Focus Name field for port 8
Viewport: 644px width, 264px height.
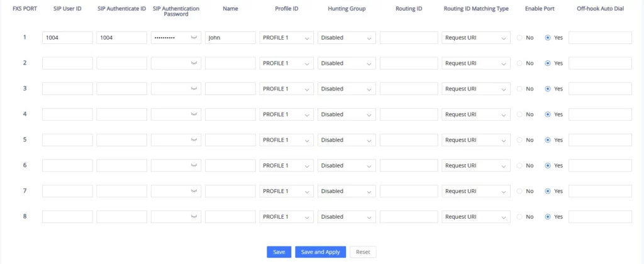tap(230, 217)
